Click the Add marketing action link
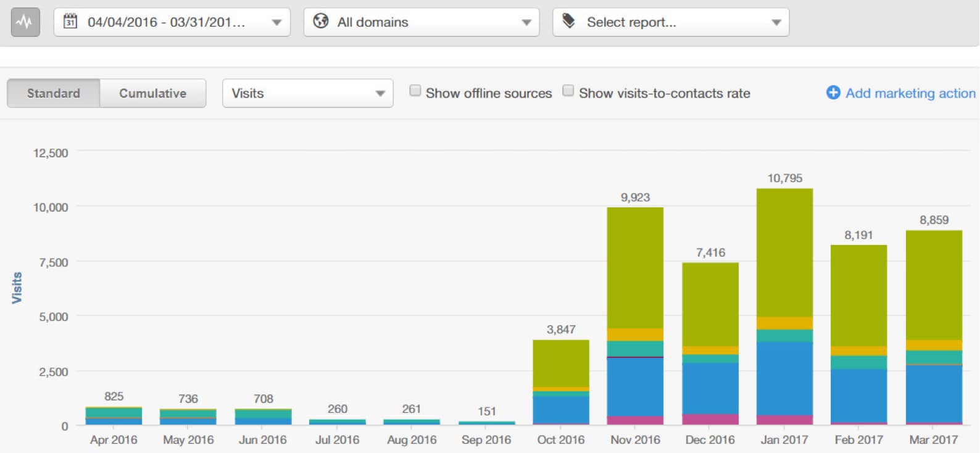Viewport: 980px width, 453px height. click(910, 93)
